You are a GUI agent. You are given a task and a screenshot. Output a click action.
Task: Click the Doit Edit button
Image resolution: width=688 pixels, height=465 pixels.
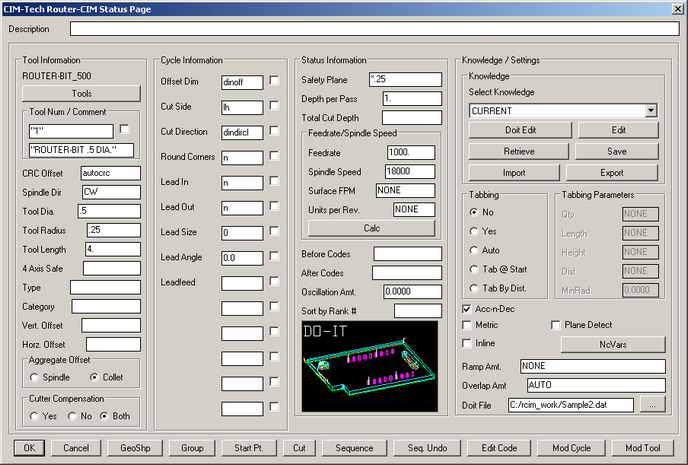pyautogui.click(x=520, y=130)
